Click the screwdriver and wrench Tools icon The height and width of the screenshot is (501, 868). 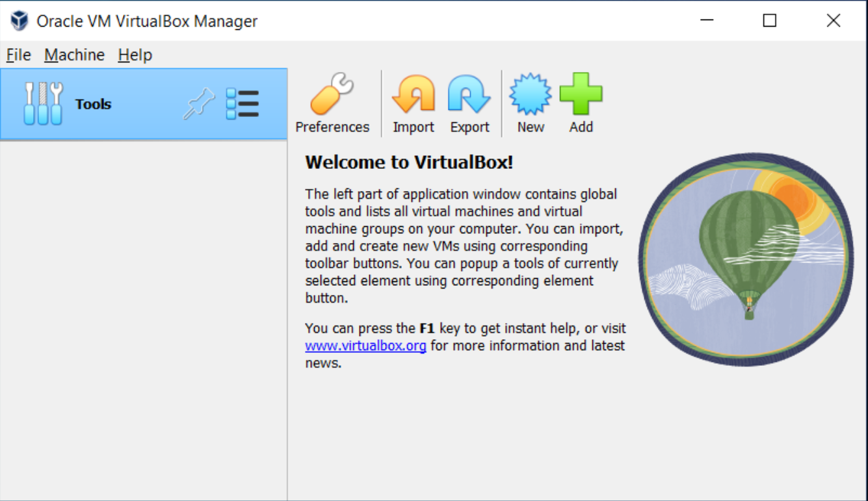[x=43, y=104]
